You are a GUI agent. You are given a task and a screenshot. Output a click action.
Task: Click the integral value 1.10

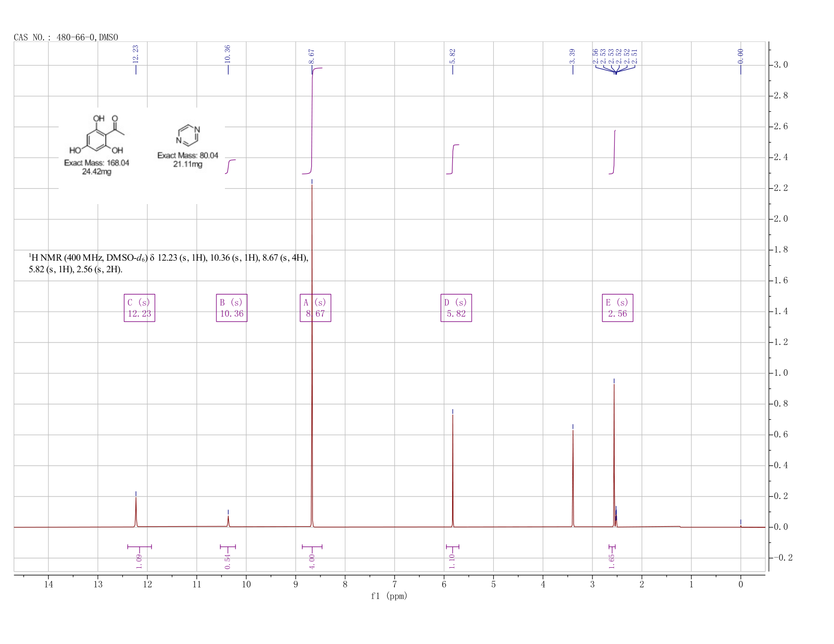click(x=452, y=561)
